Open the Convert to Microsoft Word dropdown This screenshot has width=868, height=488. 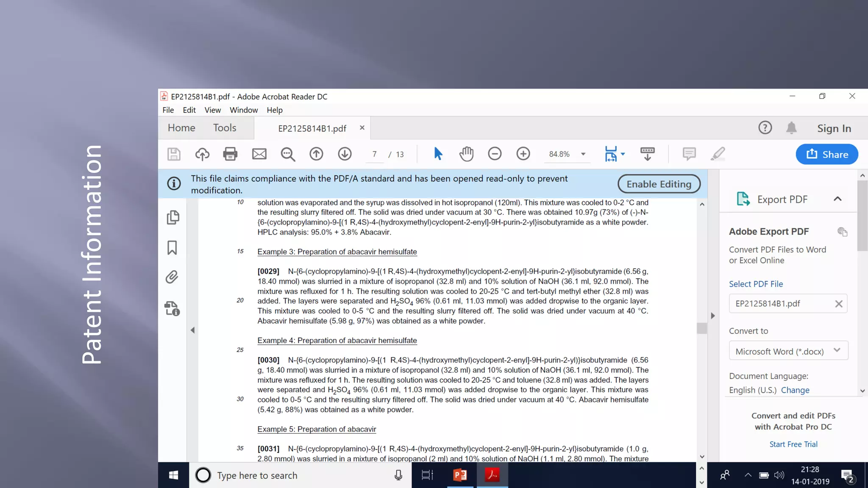788,351
